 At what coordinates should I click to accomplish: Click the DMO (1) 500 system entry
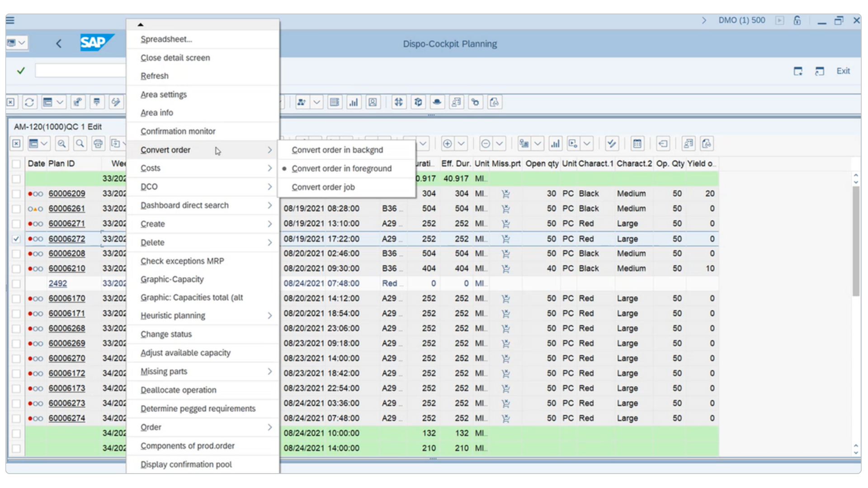(741, 20)
